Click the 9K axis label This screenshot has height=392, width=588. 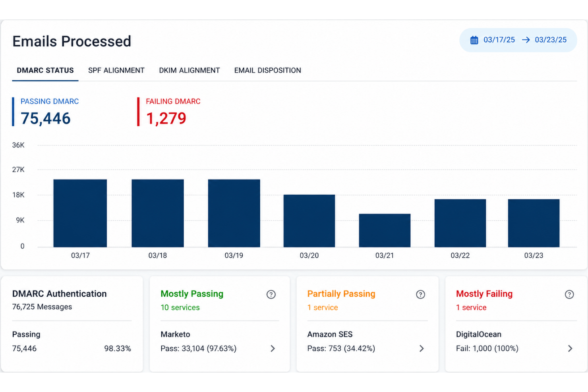click(x=20, y=220)
